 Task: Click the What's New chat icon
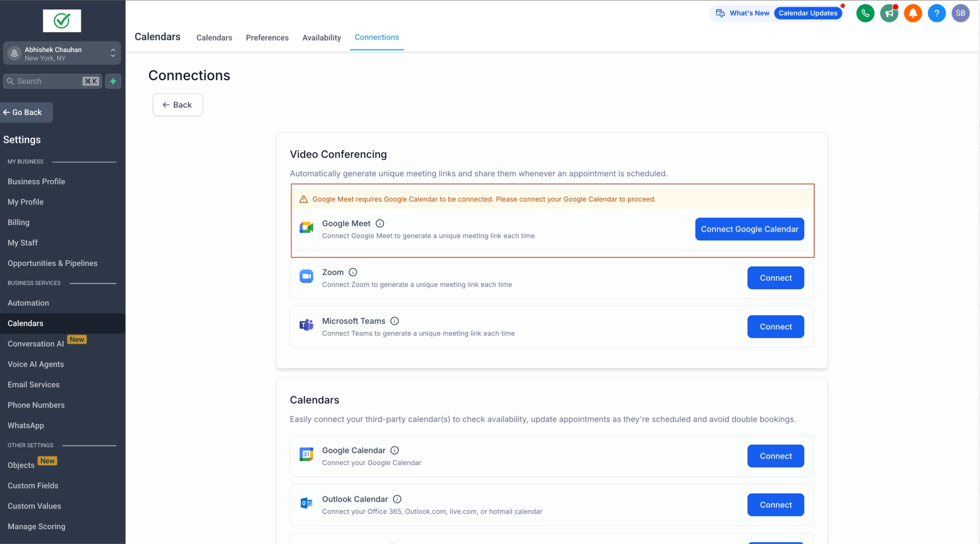(720, 13)
